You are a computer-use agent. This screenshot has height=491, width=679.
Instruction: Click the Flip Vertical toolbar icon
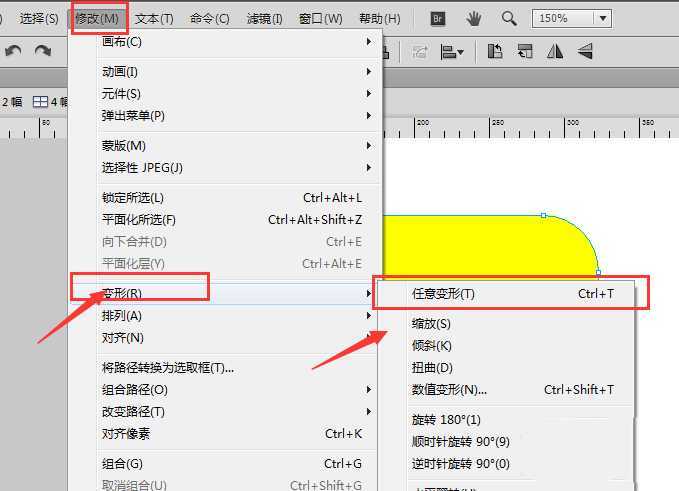coord(584,52)
